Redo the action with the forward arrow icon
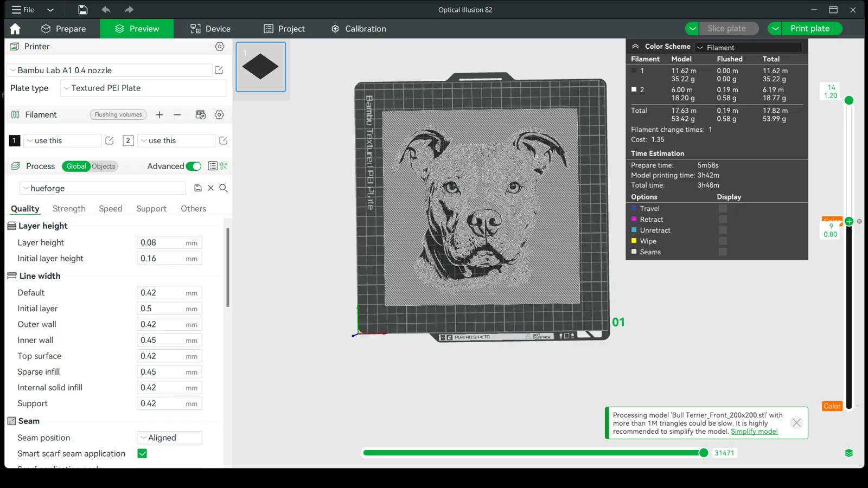Image resolution: width=868 pixels, height=488 pixels. pos(129,10)
